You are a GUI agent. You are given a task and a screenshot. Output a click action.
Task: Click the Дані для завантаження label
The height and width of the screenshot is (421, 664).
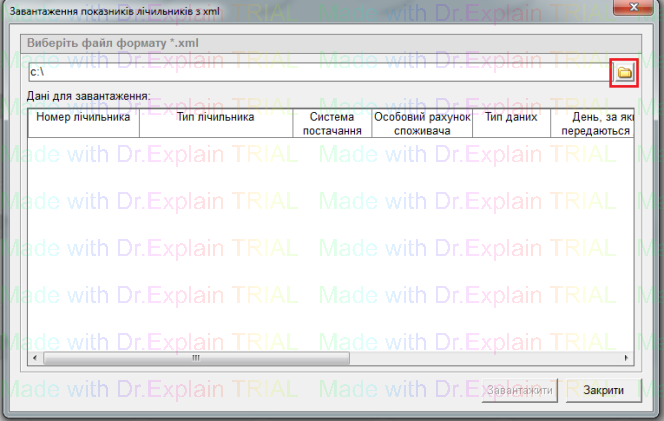click(89, 96)
